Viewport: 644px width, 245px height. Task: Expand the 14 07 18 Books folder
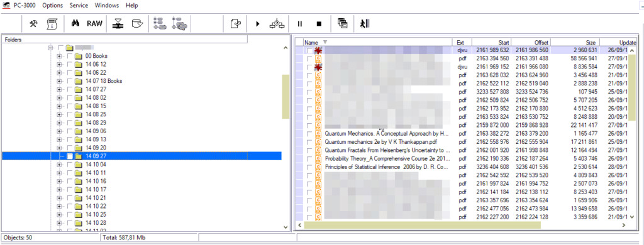[59, 81]
